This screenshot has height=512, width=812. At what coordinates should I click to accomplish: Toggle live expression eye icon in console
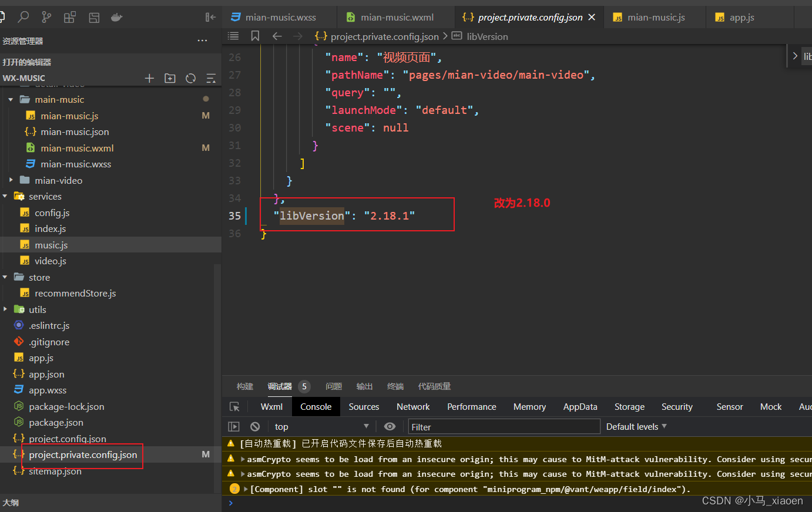[x=390, y=427]
